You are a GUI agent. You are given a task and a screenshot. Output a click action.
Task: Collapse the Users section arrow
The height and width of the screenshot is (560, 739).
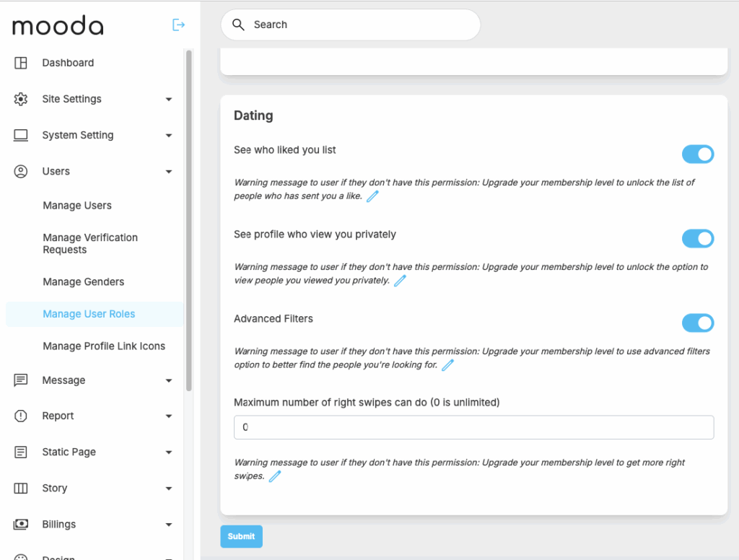tap(169, 172)
